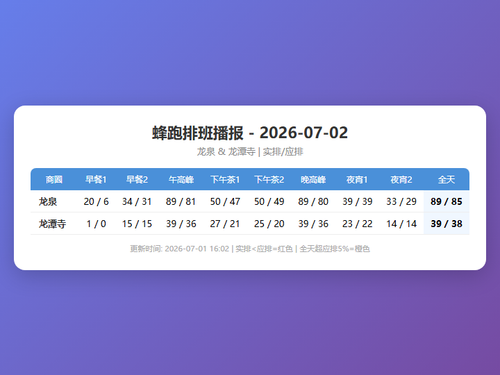The height and width of the screenshot is (375, 500).
Task: Click the bold 89 / 85 全天 total
Action: pyautogui.click(x=446, y=201)
